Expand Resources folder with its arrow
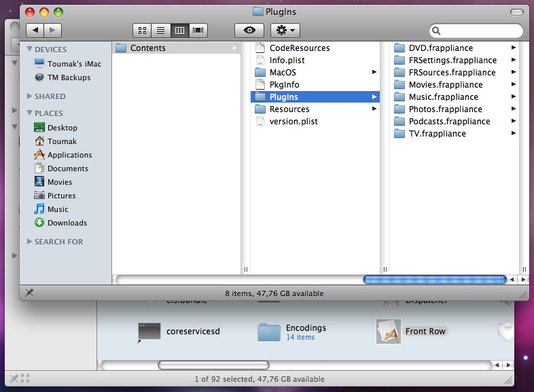 point(374,109)
